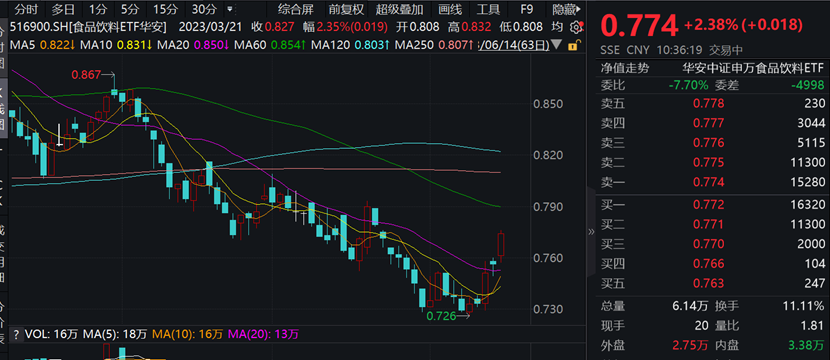Click the 买三 0.770 bid row
Image resolution: width=830 pixels, height=360 pixels.
coord(712,244)
